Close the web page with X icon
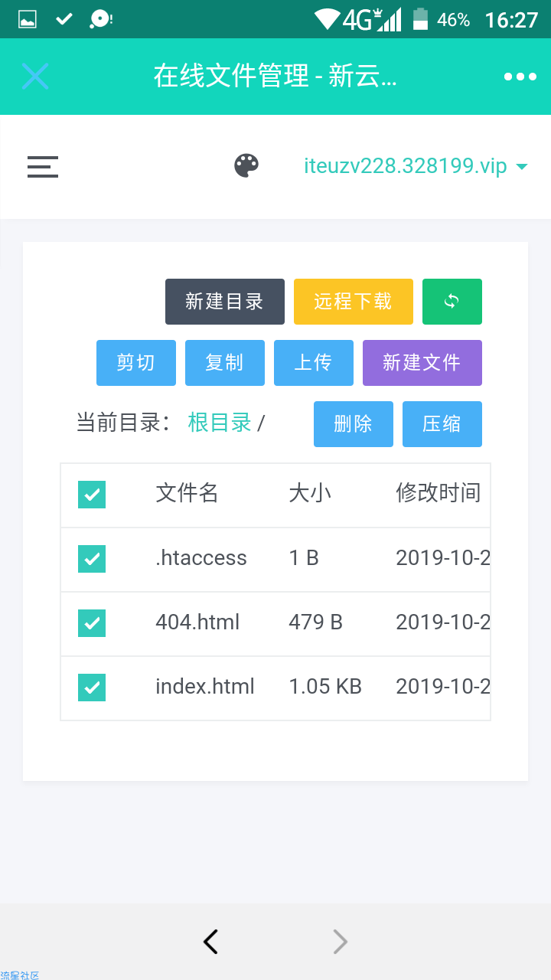 tap(35, 77)
